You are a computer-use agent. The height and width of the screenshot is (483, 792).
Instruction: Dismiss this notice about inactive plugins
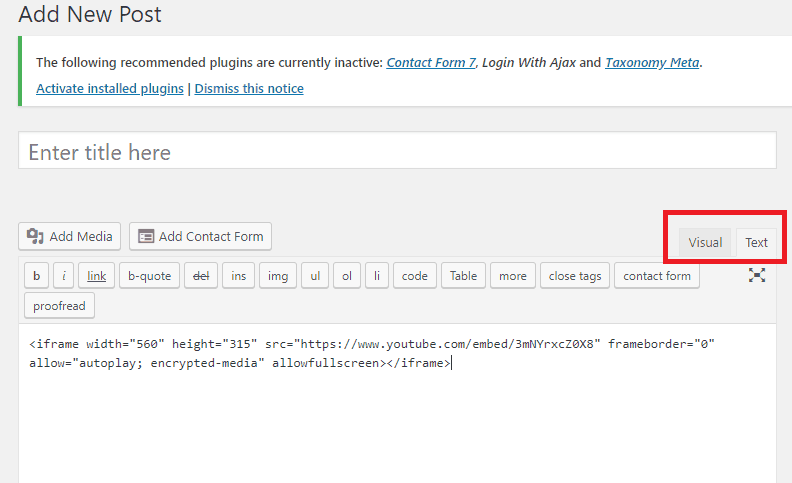click(x=249, y=88)
